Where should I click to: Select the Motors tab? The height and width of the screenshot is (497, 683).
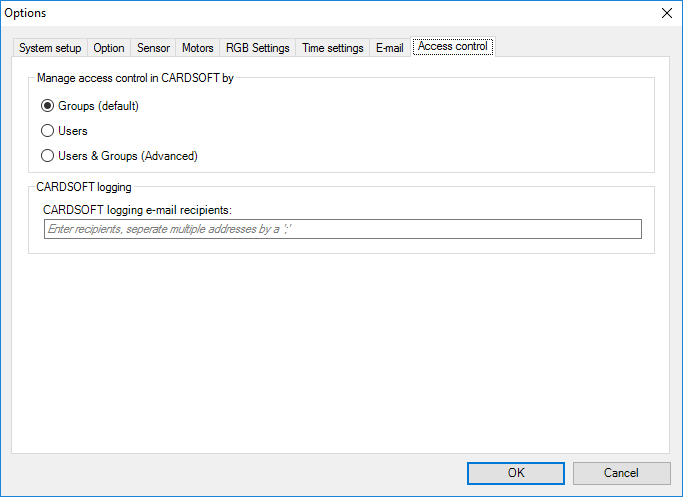point(197,48)
